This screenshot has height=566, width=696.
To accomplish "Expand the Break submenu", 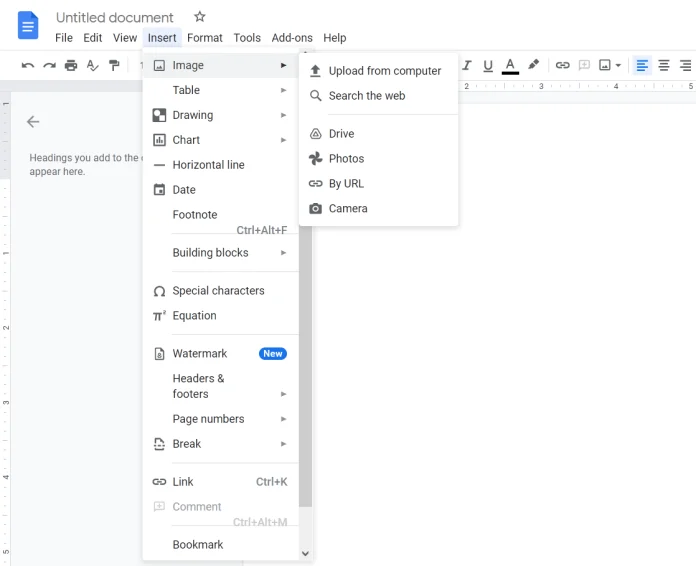I will click(220, 443).
